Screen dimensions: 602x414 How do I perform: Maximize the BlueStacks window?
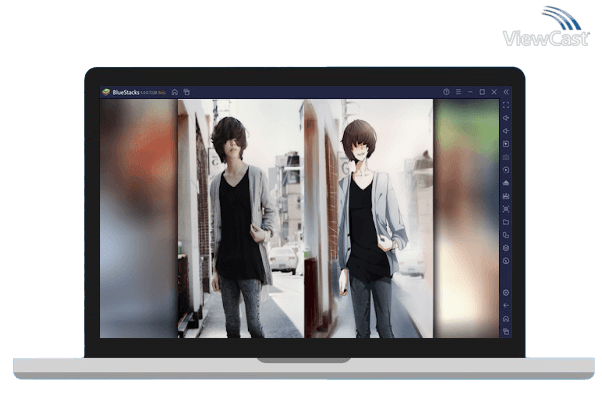point(482,92)
